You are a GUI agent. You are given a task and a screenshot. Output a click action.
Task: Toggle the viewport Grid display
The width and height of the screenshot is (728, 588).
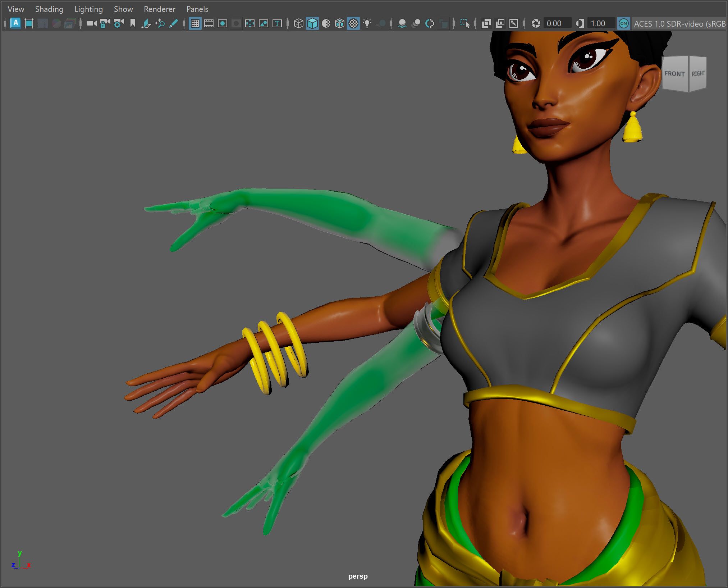click(x=195, y=24)
